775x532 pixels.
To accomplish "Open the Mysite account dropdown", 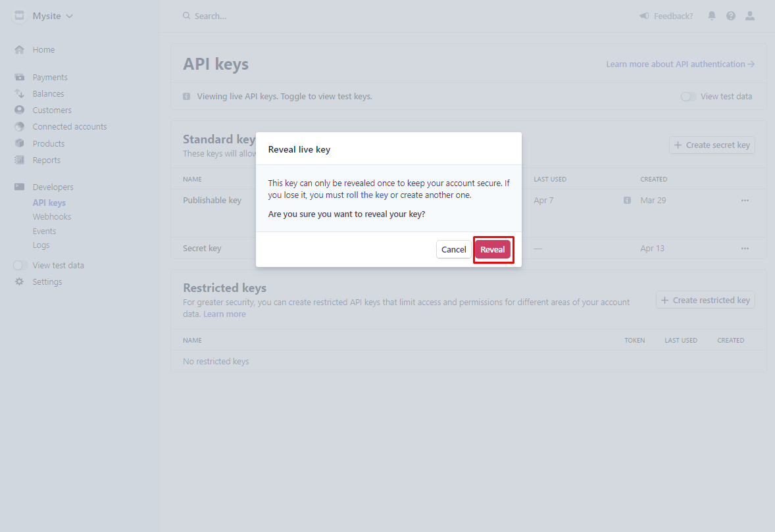I will (x=43, y=15).
